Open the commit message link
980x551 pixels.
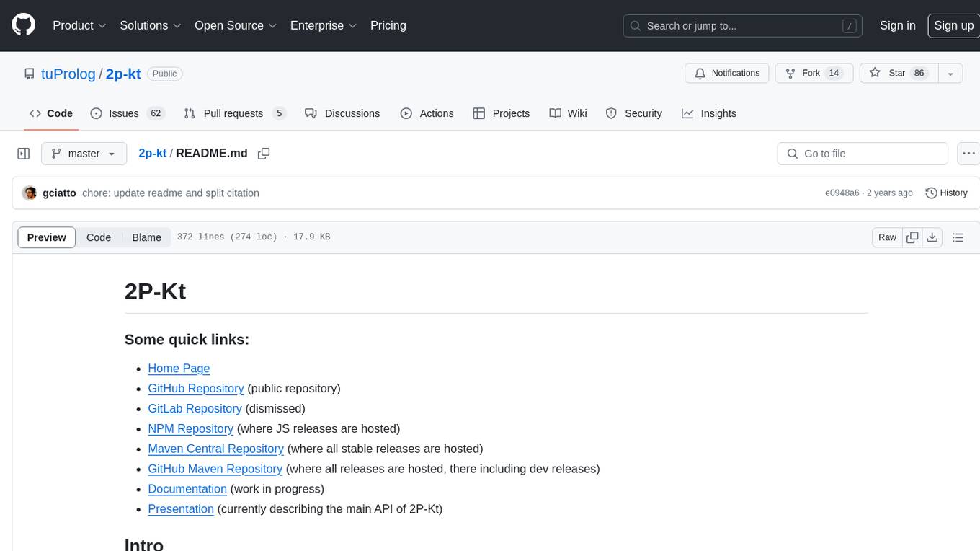click(x=171, y=193)
